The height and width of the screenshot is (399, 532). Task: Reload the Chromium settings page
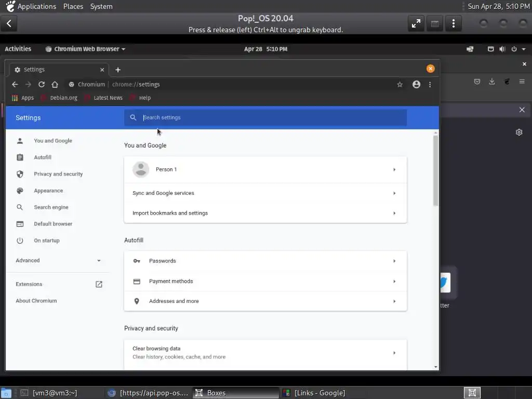[42, 85]
